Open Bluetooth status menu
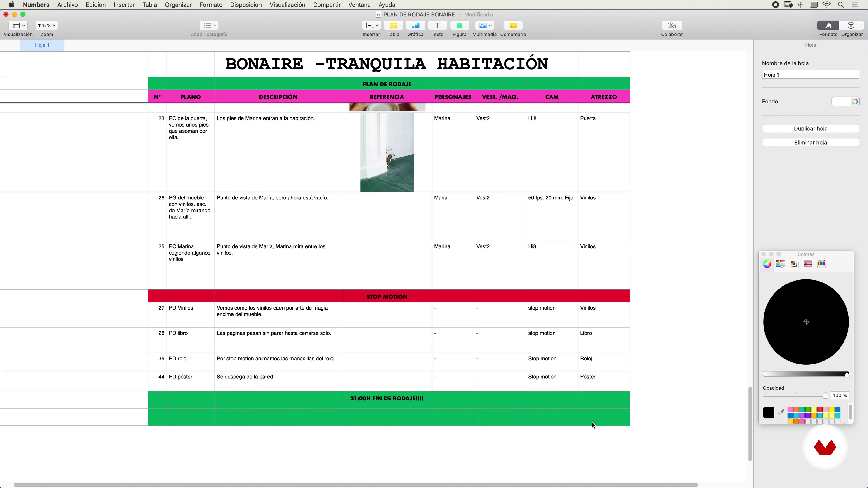The height and width of the screenshot is (488, 868). [801, 5]
